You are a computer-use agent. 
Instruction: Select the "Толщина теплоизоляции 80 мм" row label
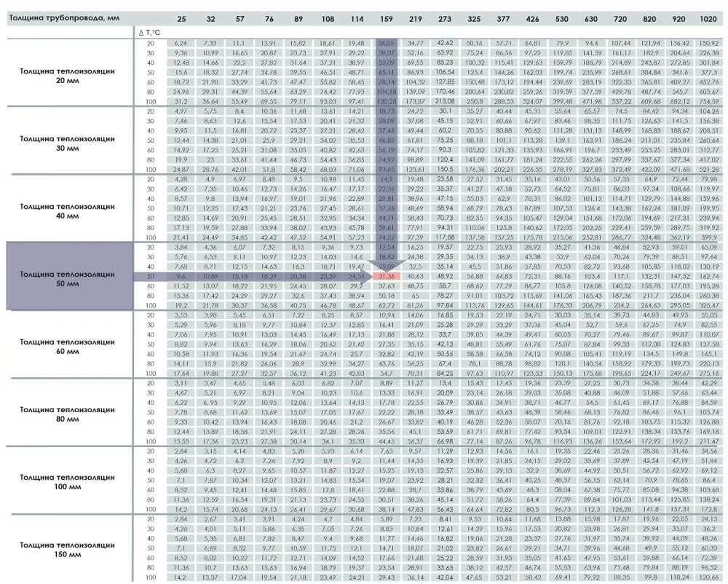(67, 414)
